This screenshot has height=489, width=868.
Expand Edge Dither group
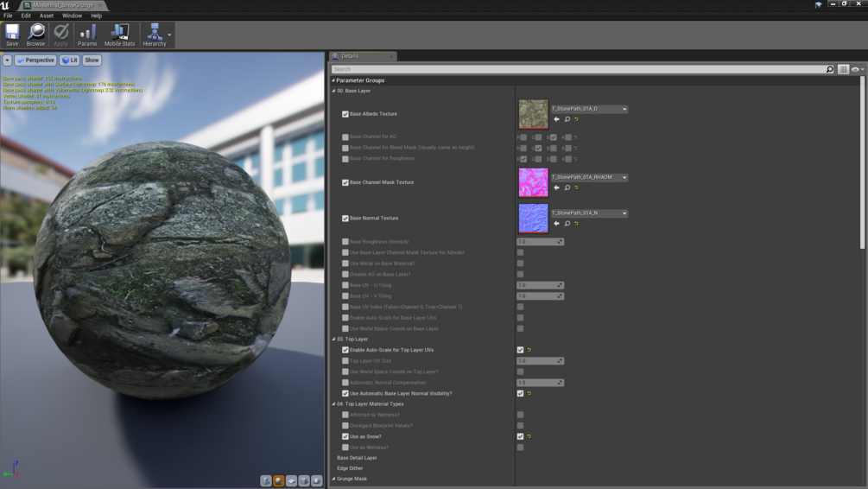(350, 468)
